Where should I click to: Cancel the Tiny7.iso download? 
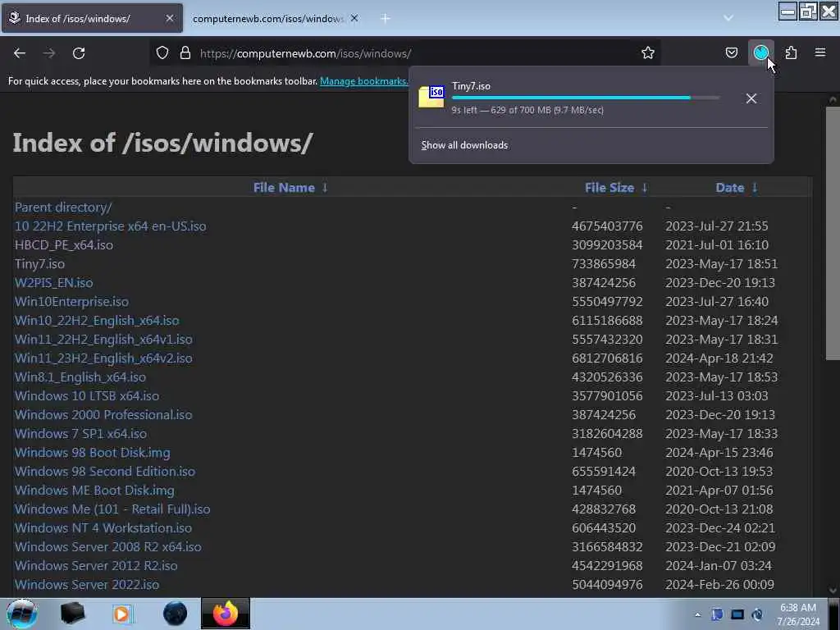tap(751, 98)
